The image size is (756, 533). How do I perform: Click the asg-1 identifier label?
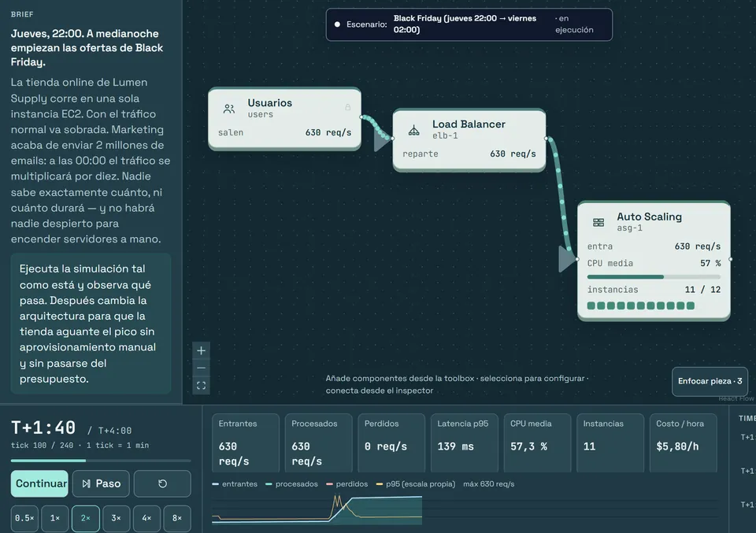click(x=630, y=228)
